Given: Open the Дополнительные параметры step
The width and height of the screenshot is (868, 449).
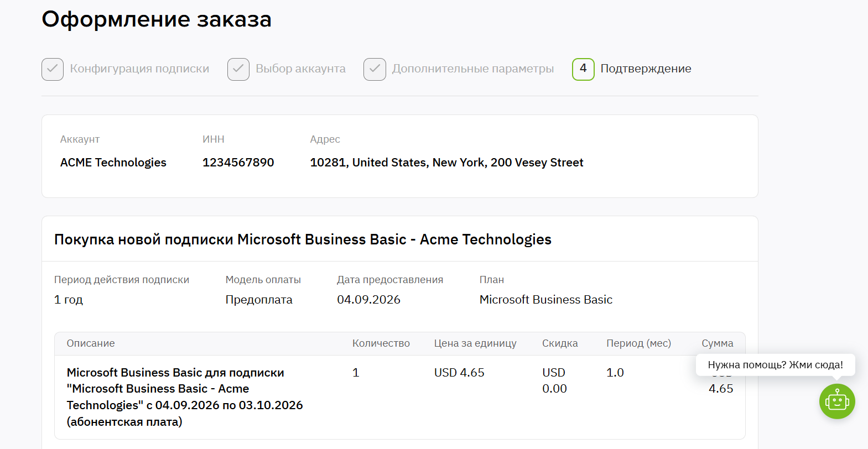Looking at the screenshot, I should [473, 69].
